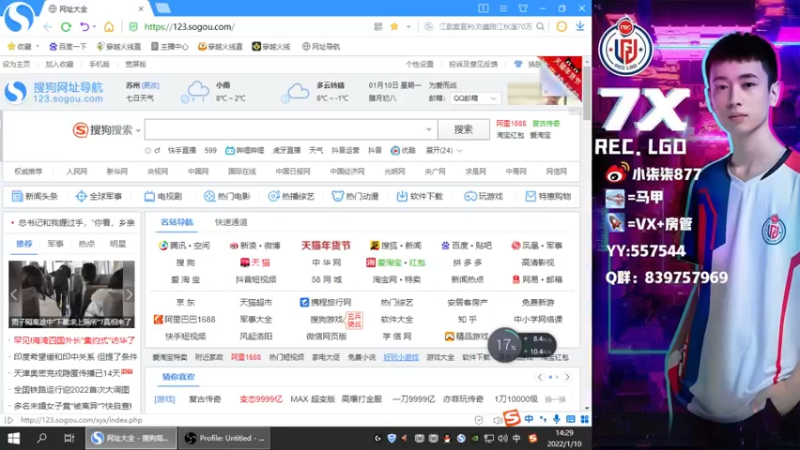Viewport: 800px width, 450px height.
Task: Click the magnifier icon in browser search box
Action: pyautogui.click(x=540, y=27)
